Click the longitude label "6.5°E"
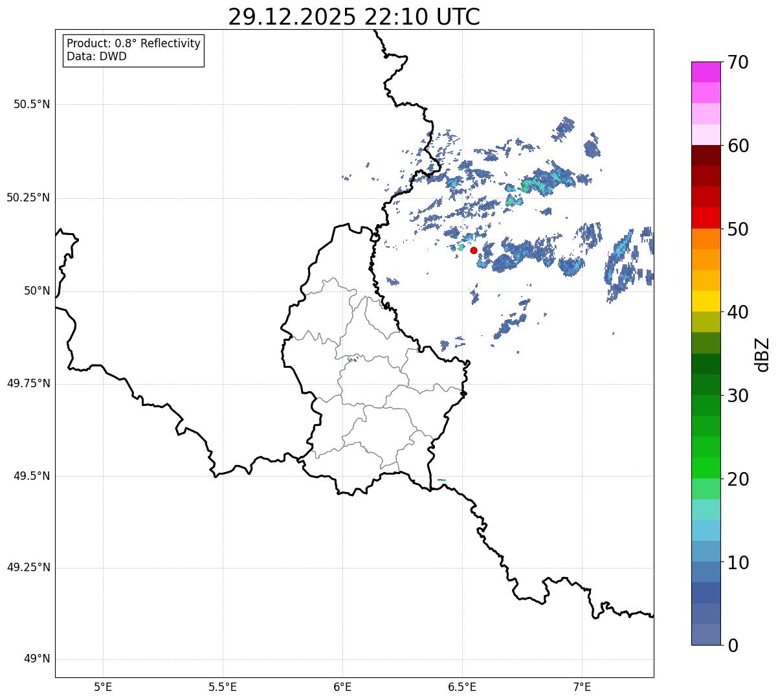This screenshot has width=778, height=700. [462, 686]
